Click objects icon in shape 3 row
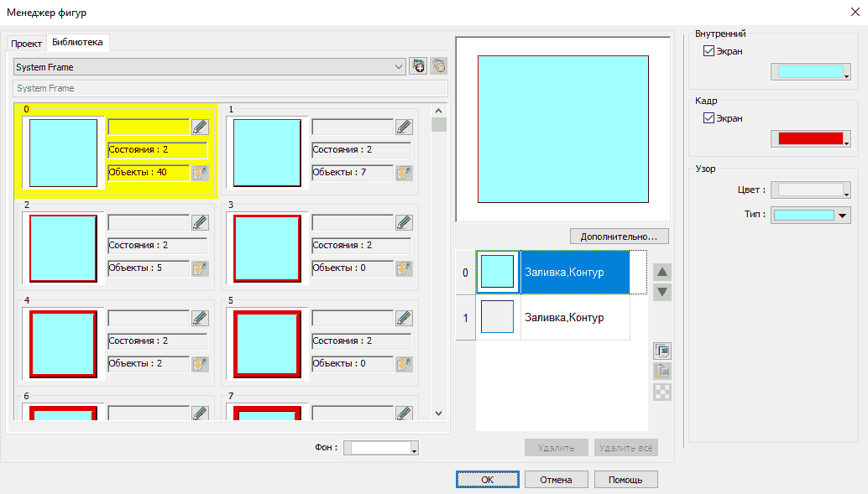The image size is (868, 494). point(404,268)
